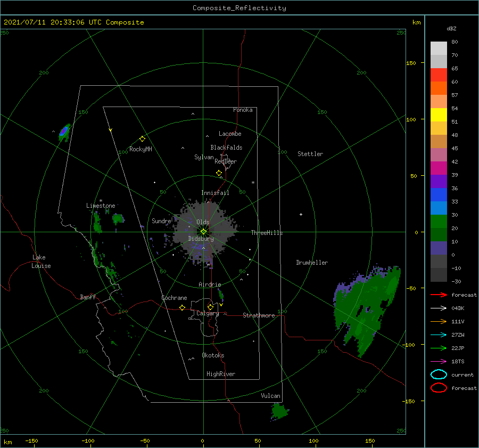Click the dBZ heading above the color scale
This screenshot has height=448, width=479.
pyautogui.click(x=451, y=29)
